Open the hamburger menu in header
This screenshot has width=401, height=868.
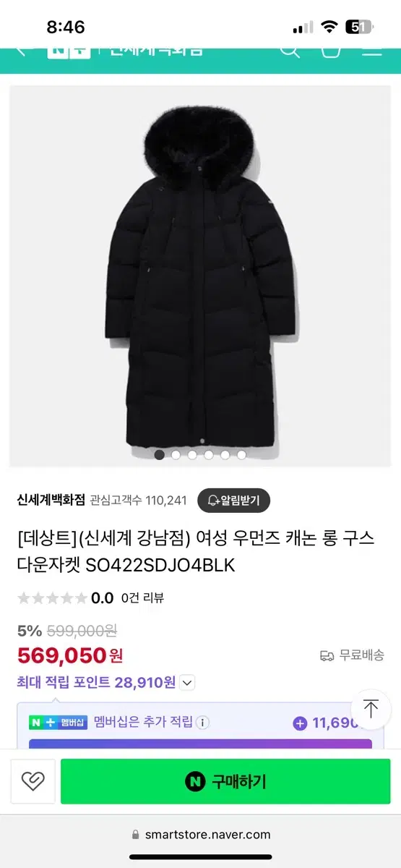[x=372, y=50]
